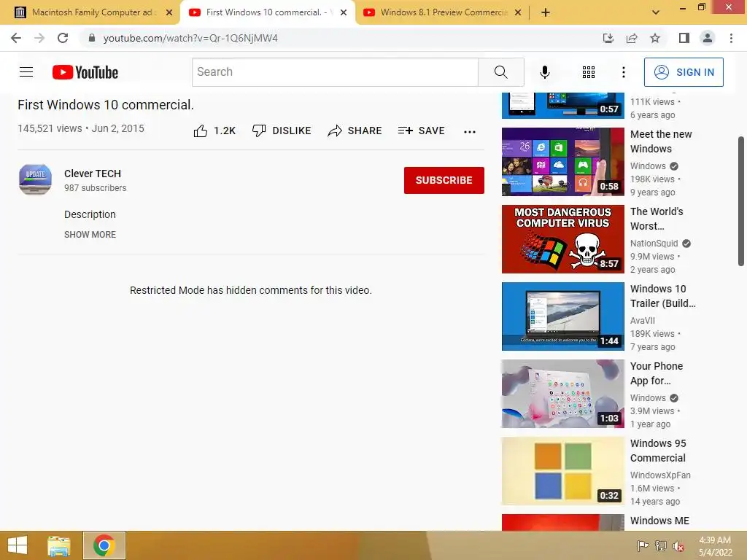This screenshot has width=747, height=560.
Task: Switch to Windows 8.1 Preview Commercial tab
Action: coord(441,12)
